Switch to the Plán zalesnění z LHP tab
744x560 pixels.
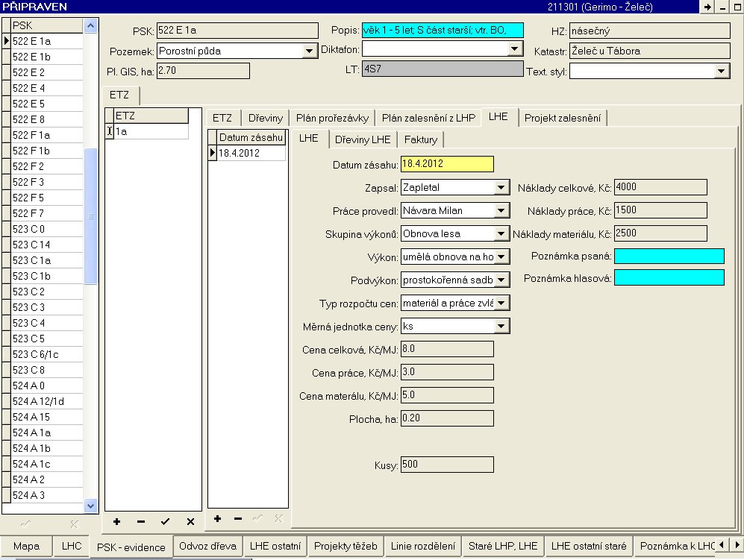[x=428, y=118]
